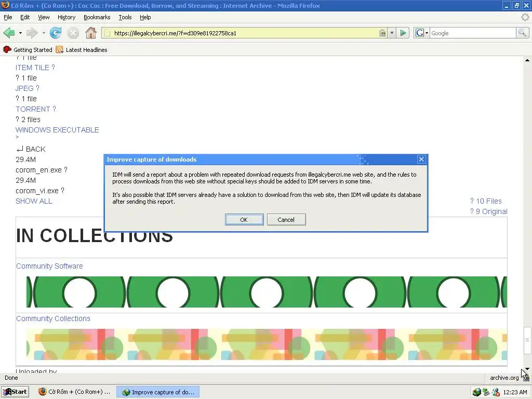The image size is (532, 399).
Task: Click Cancel in the IDM dialog
Action: pyautogui.click(x=286, y=220)
